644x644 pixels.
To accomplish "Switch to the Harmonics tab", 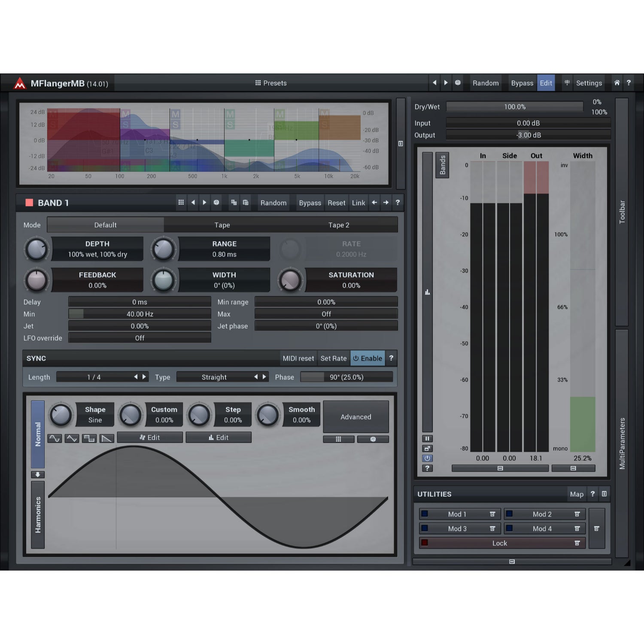I will click(38, 515).
